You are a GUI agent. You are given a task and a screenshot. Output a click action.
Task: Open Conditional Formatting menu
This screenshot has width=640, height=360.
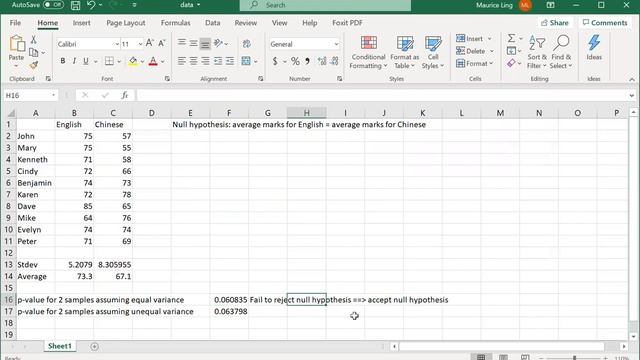[x=369, y=52]
